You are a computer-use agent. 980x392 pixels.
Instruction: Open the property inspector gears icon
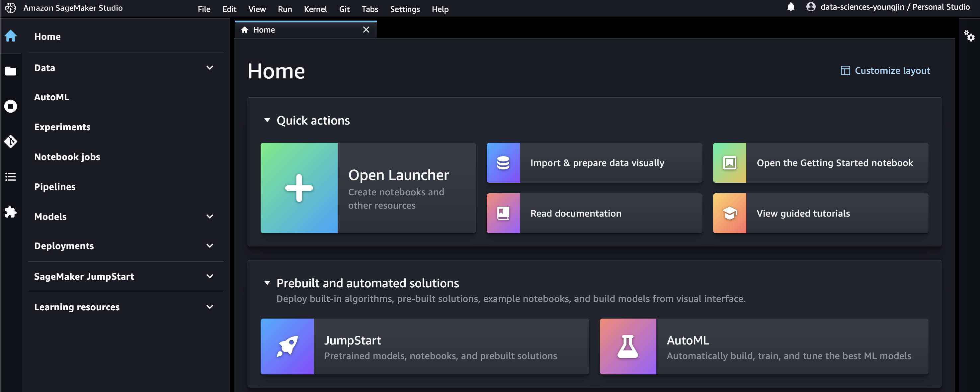coord(969,36)
